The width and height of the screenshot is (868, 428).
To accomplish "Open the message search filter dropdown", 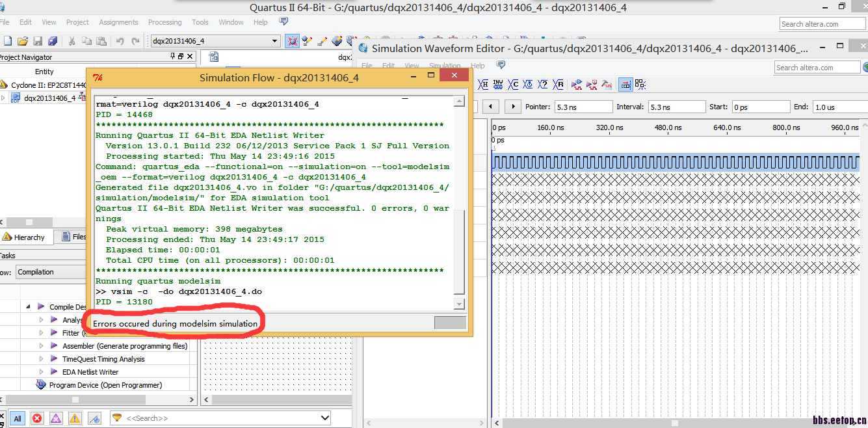I will [220, 418].
